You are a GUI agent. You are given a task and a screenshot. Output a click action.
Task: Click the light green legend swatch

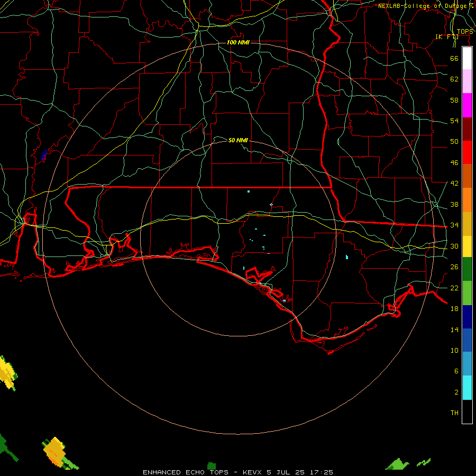[467, 293]
